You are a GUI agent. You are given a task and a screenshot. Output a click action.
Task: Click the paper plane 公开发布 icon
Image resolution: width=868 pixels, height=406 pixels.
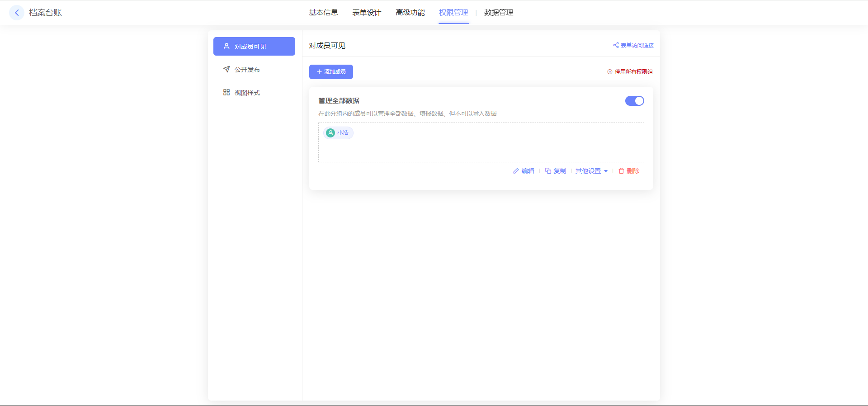226,69
